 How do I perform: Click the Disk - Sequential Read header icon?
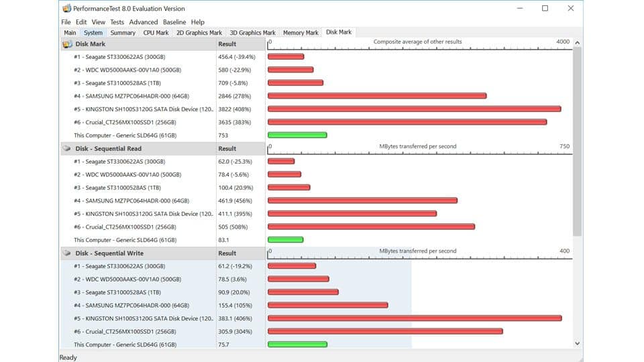(x=67, y=149)
